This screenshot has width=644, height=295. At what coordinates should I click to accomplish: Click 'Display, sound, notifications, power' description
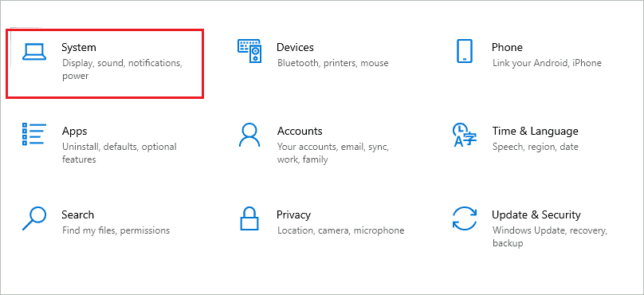(122, 69)
